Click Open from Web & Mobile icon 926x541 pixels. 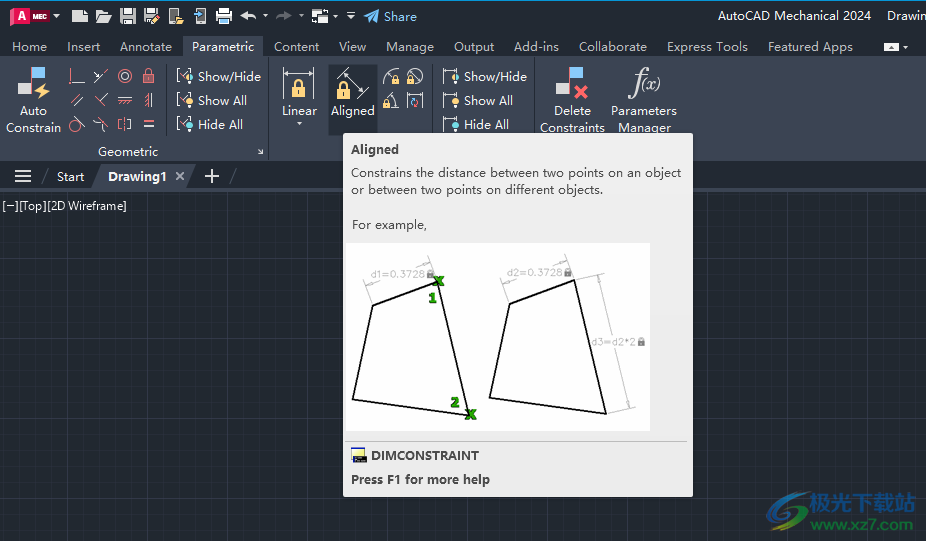point(176,16)
